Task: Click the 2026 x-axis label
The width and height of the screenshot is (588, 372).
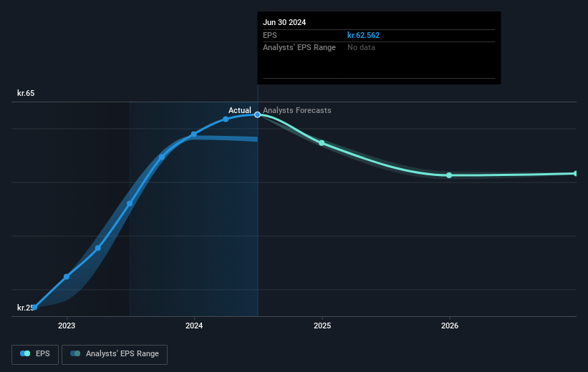Action: 450,326
